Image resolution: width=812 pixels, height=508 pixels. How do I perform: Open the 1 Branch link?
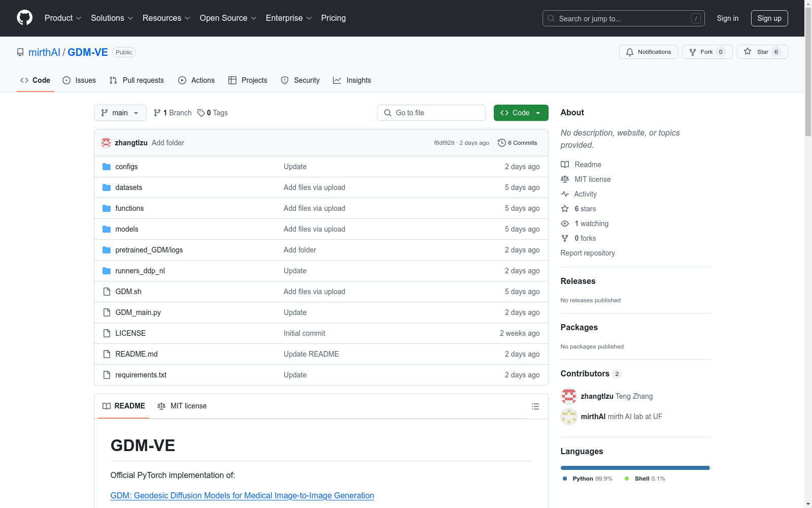click(x=173, y=113)
